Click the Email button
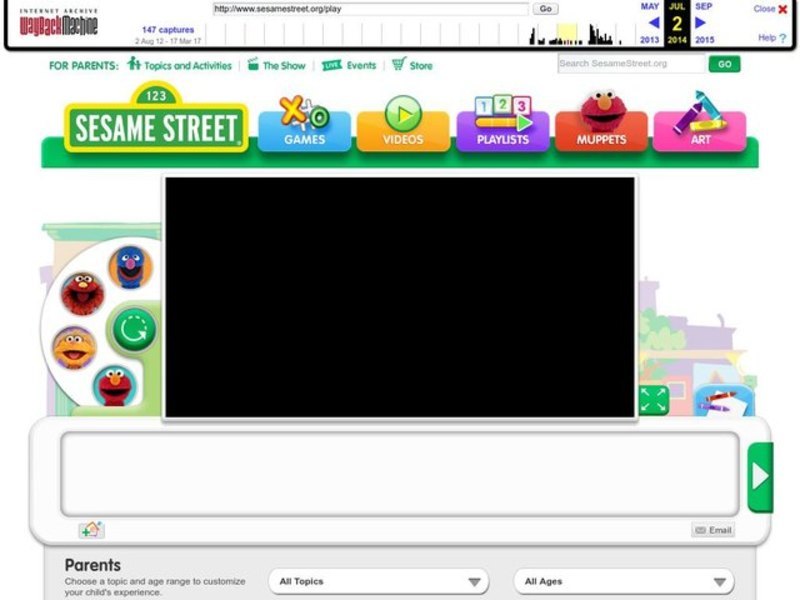The width and height of the screenshot is (800, 600). pos(712,530)
